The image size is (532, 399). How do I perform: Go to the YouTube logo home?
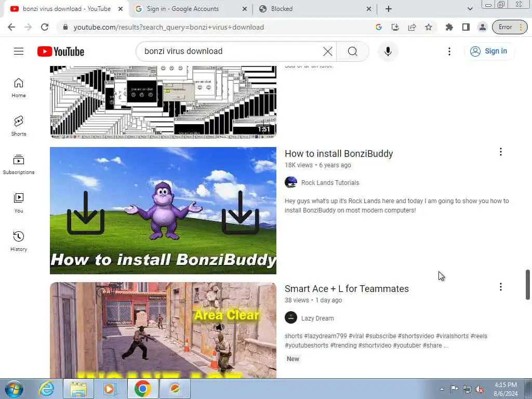coord(61,51)
